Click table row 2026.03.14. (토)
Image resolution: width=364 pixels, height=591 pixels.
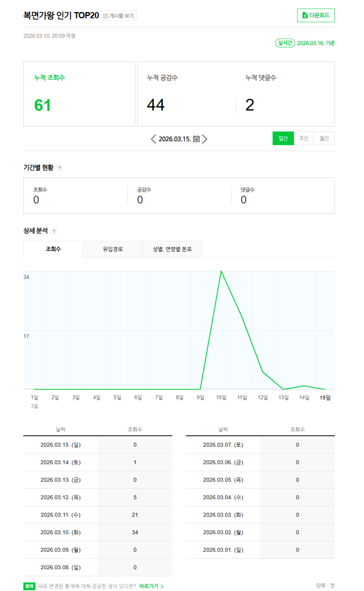98,462
